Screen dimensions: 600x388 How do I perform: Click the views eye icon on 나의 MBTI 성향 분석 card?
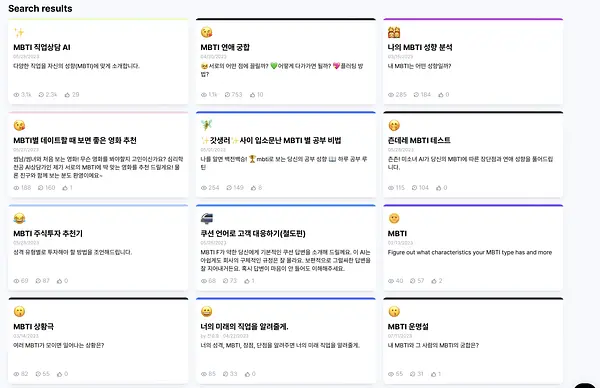[391, 95]
